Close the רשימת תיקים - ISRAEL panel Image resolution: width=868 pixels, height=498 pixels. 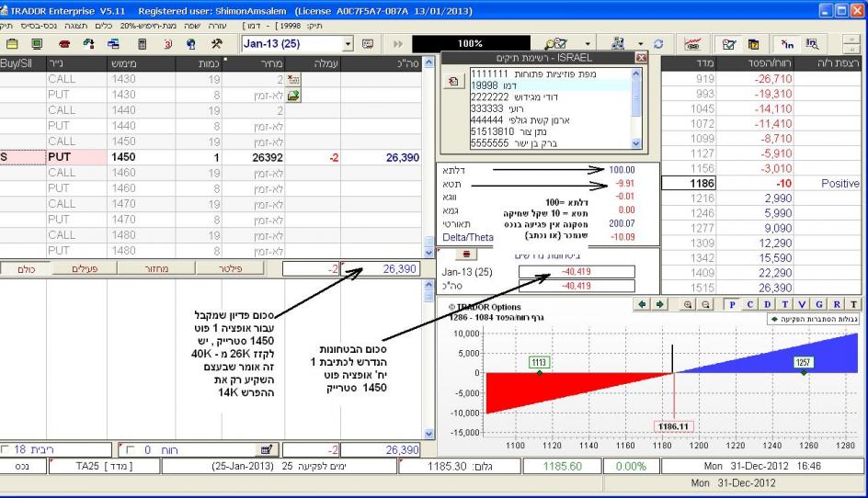point(641,58)
